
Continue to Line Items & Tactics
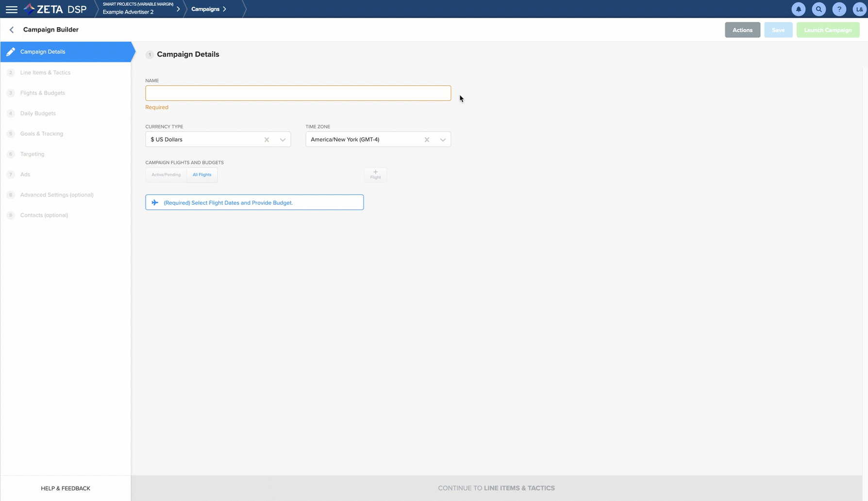[x=496, y=488]
